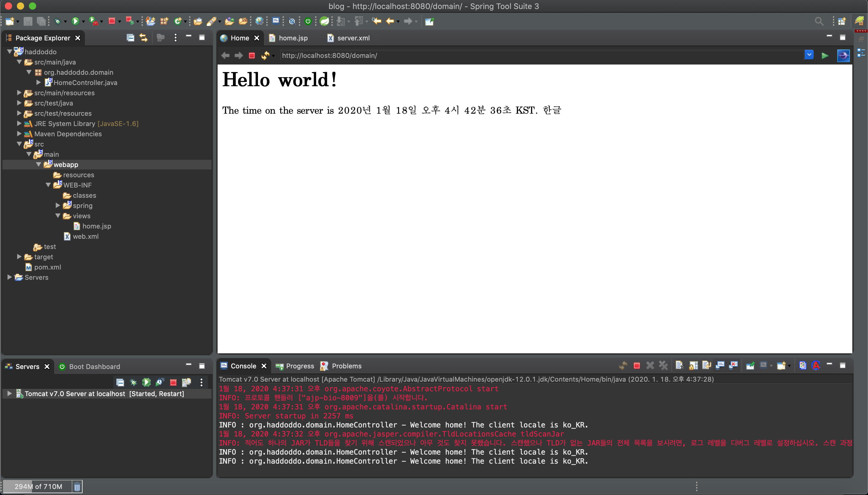Toggle Link with Editor in Package Explorer
The height and width of the screenshot is (495, 868).
pos(143,38)
